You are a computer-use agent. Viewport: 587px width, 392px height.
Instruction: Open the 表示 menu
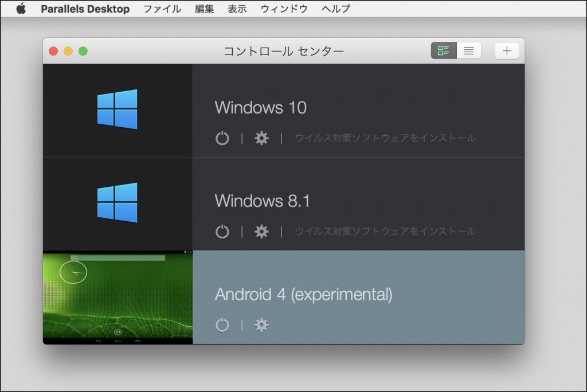pyautogui.click(x=237, y=9)
